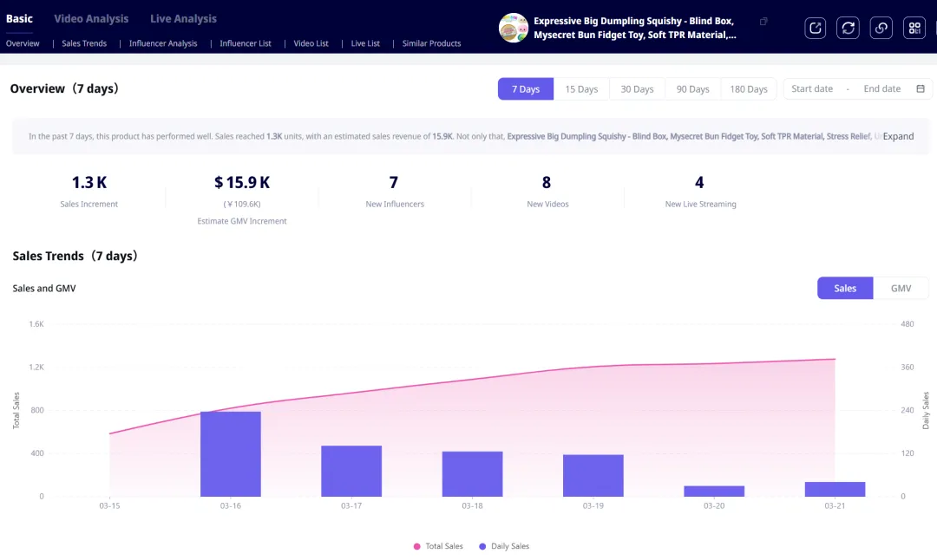
Task: Click the QR code grid icon
Action: point(914,28)
